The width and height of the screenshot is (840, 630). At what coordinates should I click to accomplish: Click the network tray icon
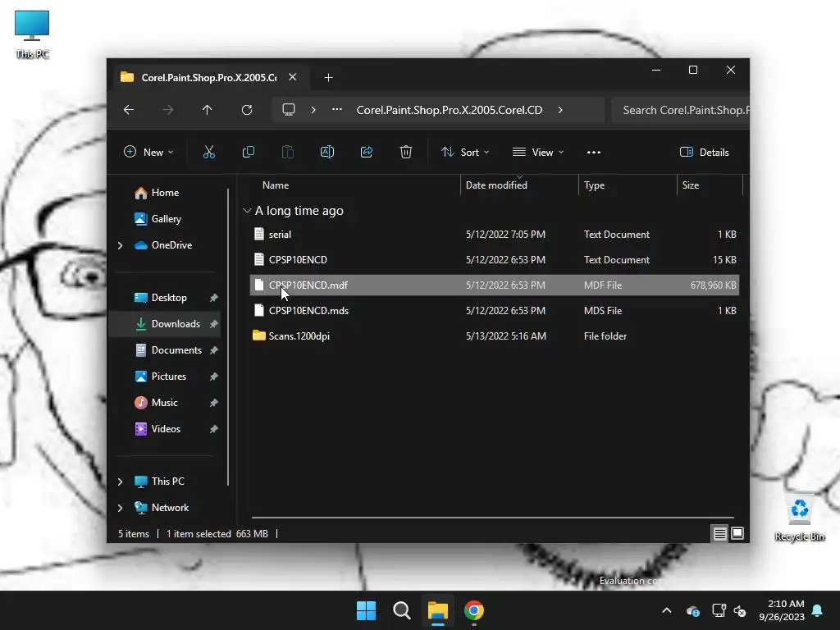[719, 610]
